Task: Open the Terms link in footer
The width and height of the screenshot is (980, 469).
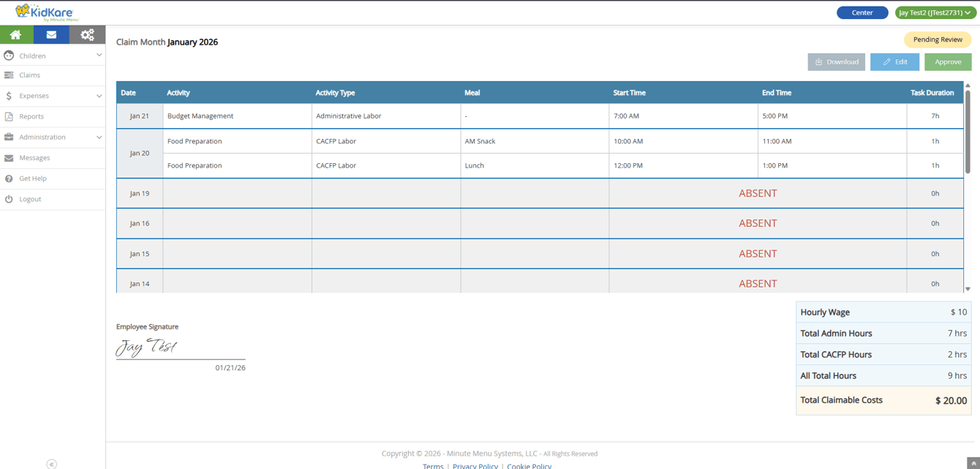Action: [x=433, y=465]
